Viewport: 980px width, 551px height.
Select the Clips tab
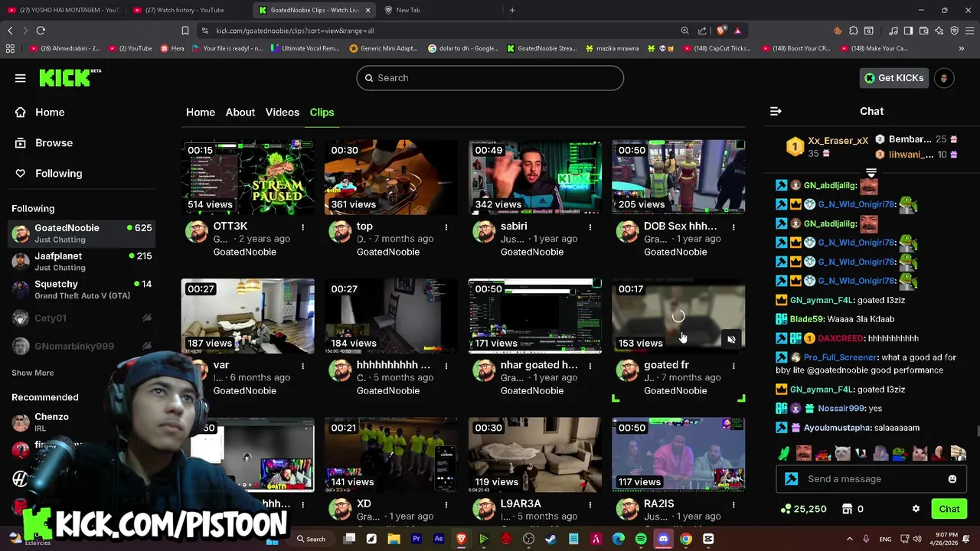[322, 112]
